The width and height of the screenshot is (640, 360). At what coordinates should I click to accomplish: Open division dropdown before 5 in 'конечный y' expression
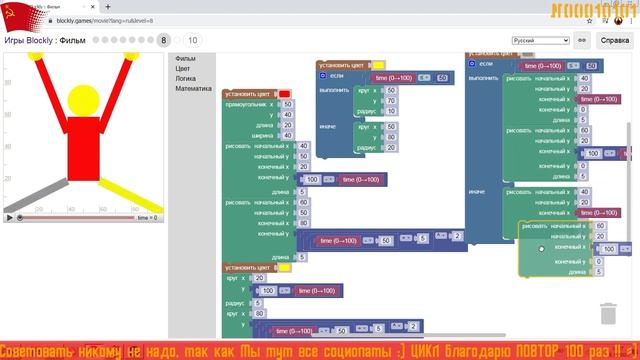click(405, 238)
